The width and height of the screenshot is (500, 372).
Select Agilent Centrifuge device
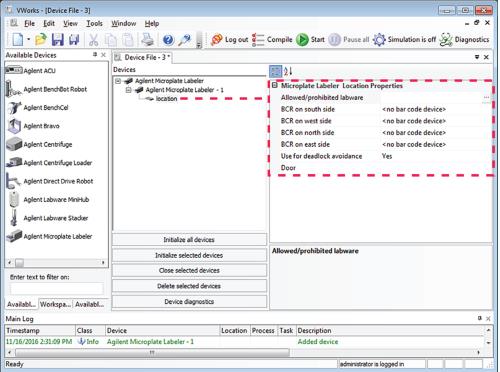pyautogui.click(x=39, y=144)
